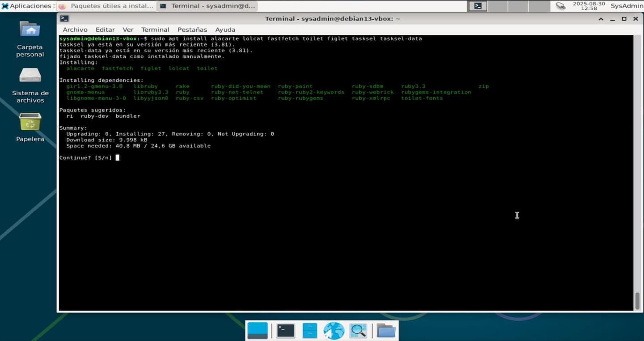Click the date and time clock

coord(589,6)
